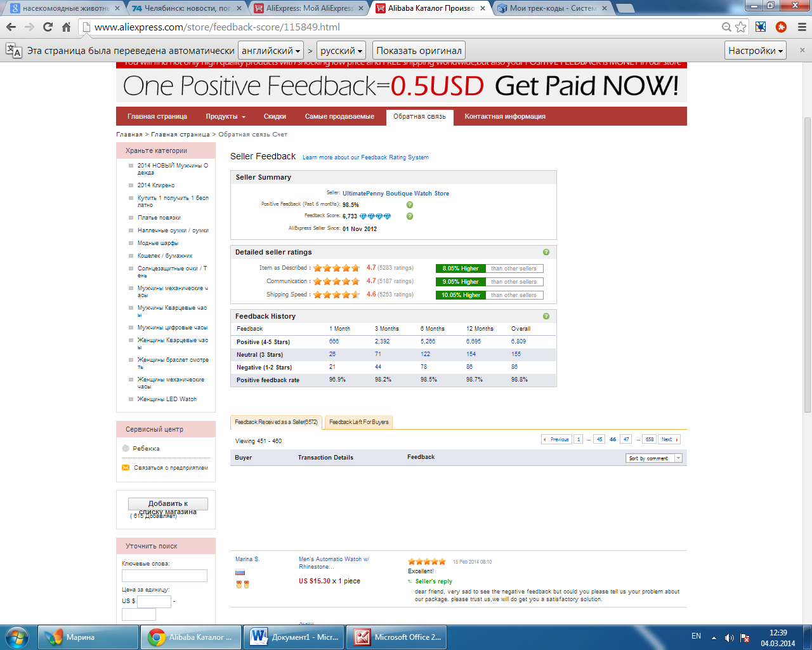This screenshot has width=812, height=650.
Task: Open the Настройки translation settings dropdown
Action: [x=756, y=50]
